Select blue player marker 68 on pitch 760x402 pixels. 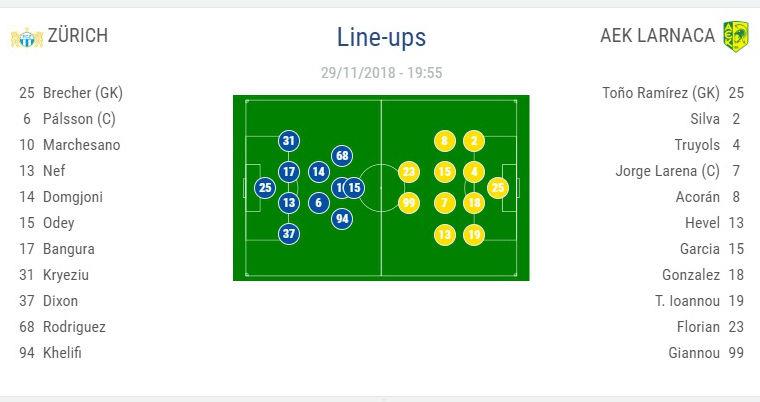click(342, 156)
